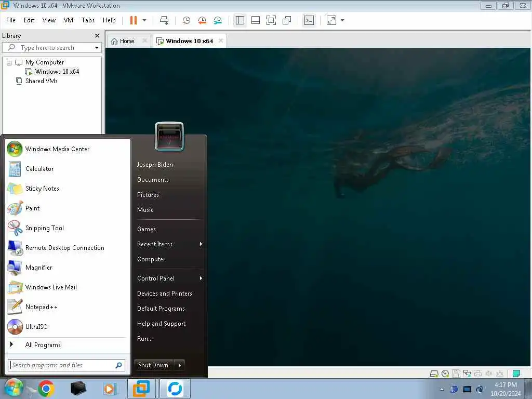
Task: Toggle the thumbnail bar view icon
Action: tap(256, 20)
